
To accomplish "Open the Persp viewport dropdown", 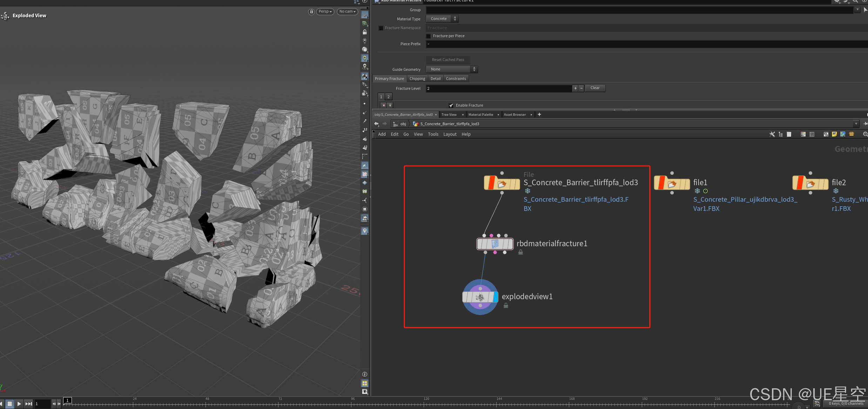I will tap(325, 12).
